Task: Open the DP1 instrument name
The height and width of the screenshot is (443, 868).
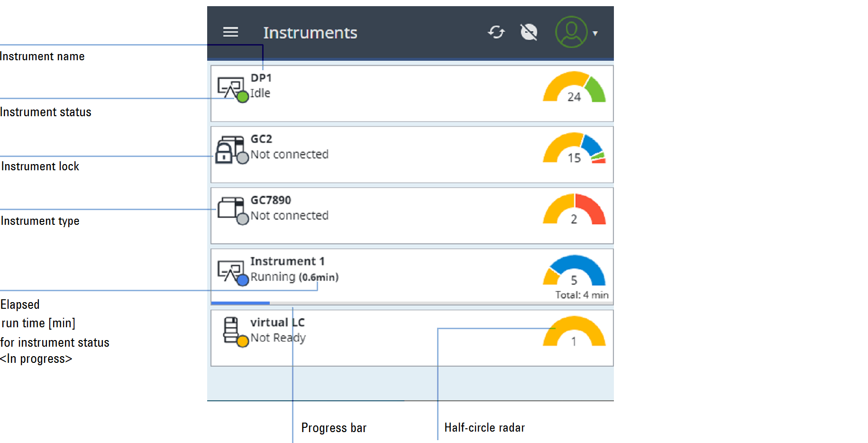Action: click(261, 78)
